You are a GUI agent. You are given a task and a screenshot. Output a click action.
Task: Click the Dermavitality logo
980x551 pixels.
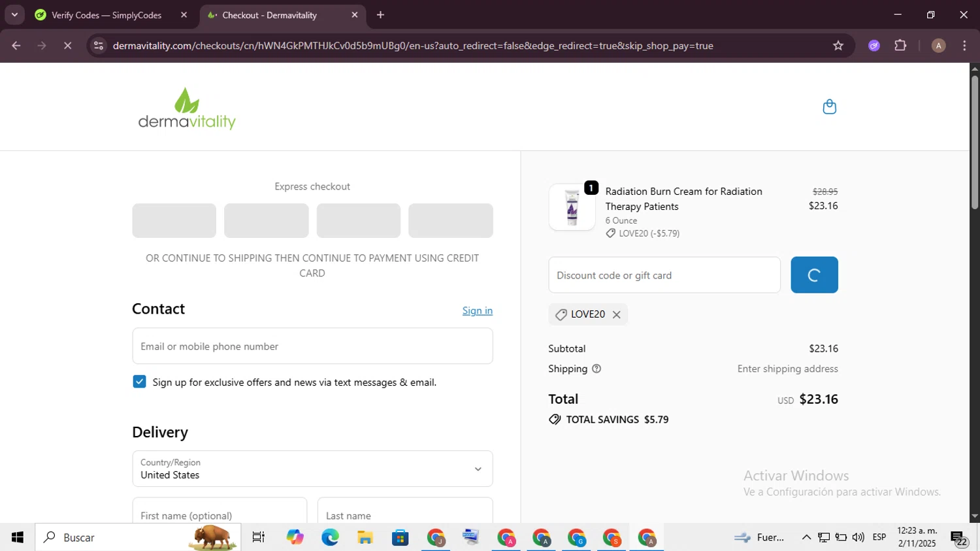[187, 109]
